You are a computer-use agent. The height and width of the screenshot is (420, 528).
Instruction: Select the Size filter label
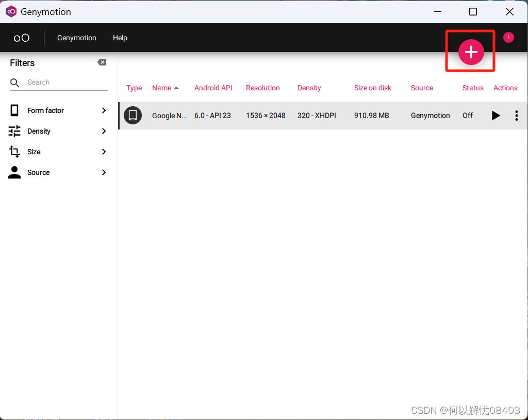tap(34, 152)
